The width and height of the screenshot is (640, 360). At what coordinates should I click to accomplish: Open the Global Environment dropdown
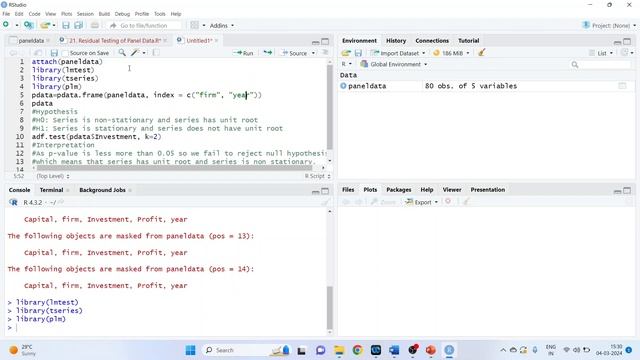coord(394,64)
